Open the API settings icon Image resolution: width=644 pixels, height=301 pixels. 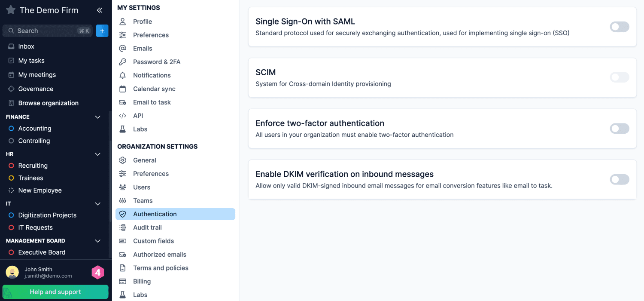coord(123,115)
